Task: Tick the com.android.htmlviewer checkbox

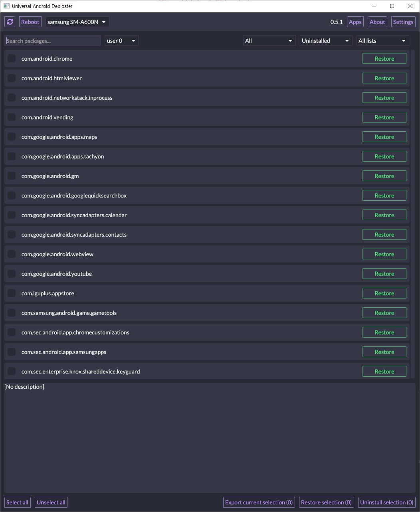Action: click(12, 78)
